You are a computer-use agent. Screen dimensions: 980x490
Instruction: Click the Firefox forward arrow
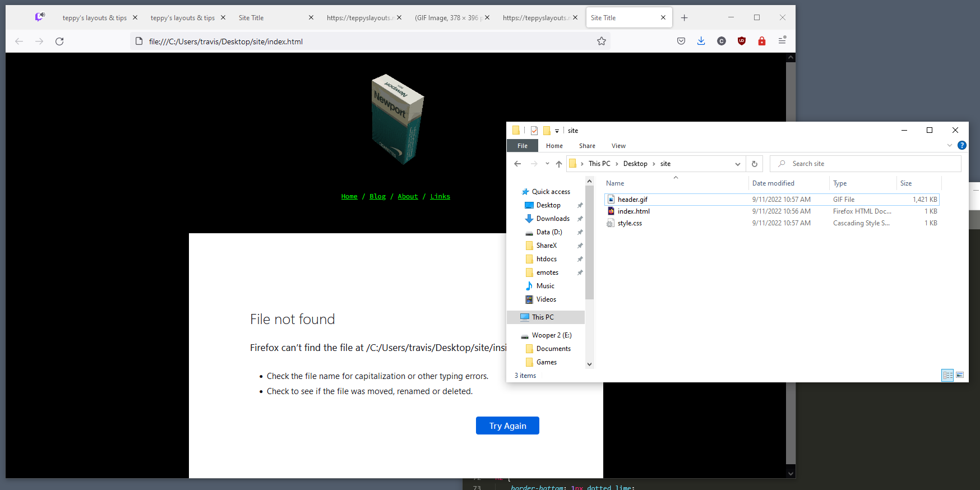tap(39, 41)
